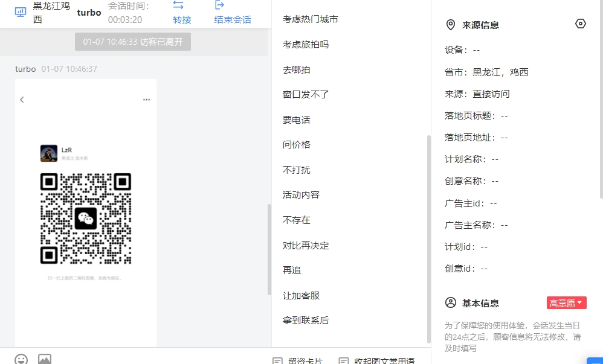
Task: Choose the 活动内容 quick phrase
Action: (301, 195)
